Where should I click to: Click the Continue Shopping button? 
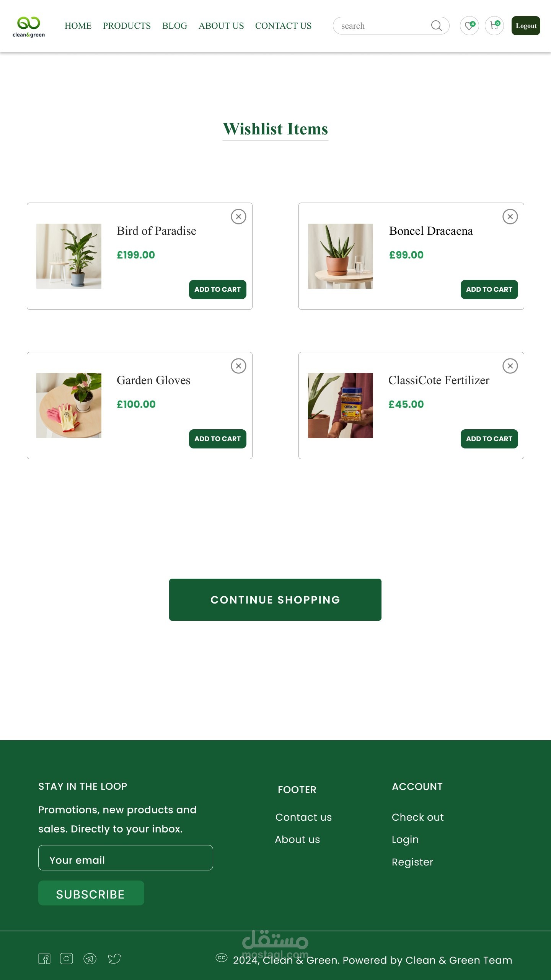tap(275, 599)
